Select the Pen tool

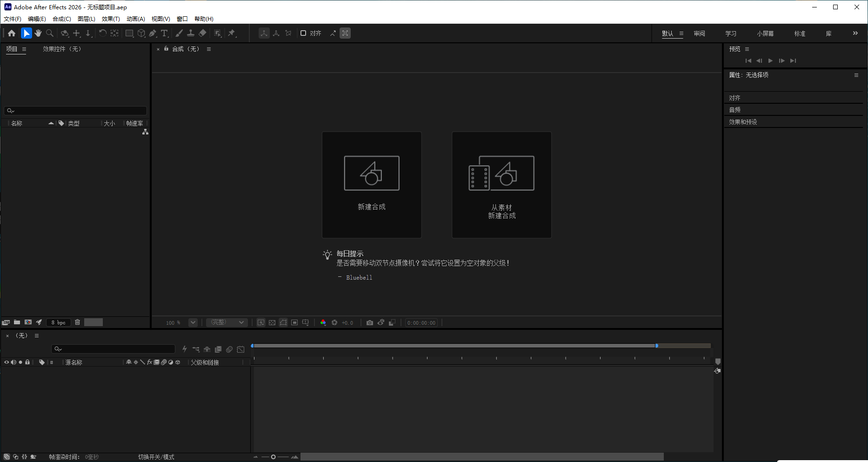coord(153,33)
